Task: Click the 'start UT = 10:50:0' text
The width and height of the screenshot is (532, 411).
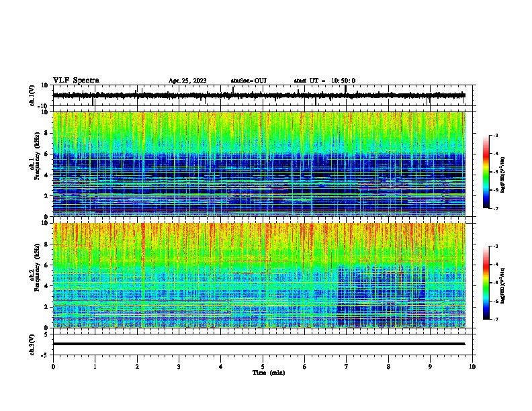Action: click(324, 81)
